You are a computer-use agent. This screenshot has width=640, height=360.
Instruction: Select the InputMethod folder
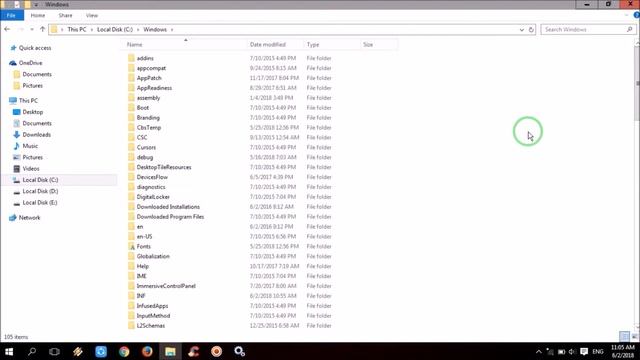[x=153, y=316]
